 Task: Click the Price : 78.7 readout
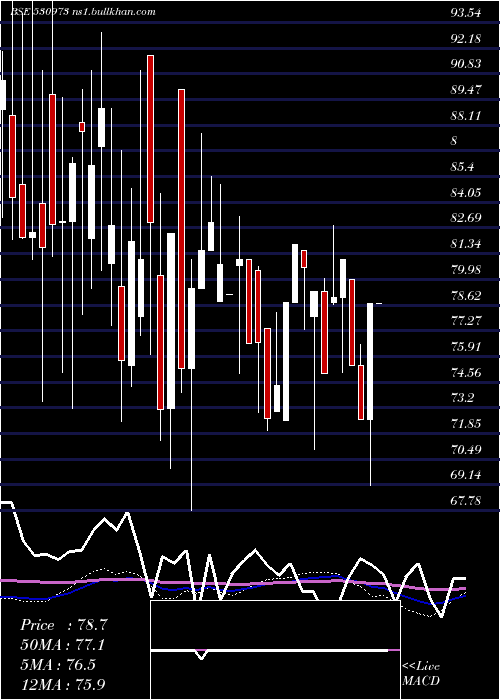coord(63,625)
